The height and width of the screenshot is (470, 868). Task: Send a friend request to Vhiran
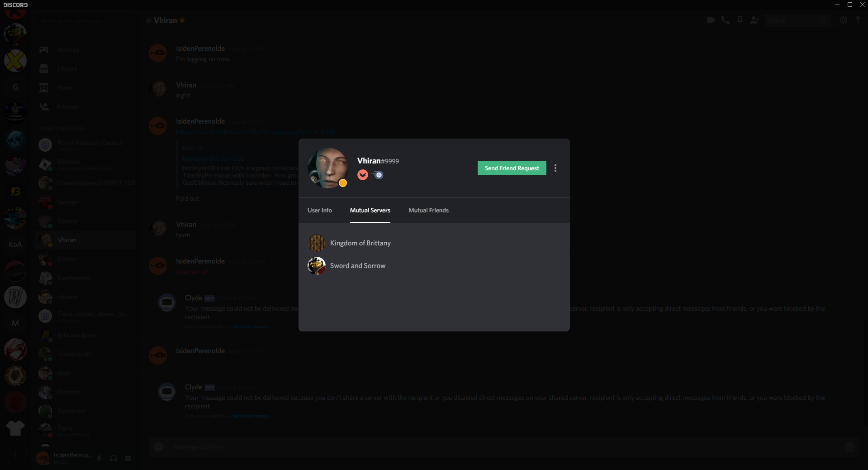[x=512, y=168]
